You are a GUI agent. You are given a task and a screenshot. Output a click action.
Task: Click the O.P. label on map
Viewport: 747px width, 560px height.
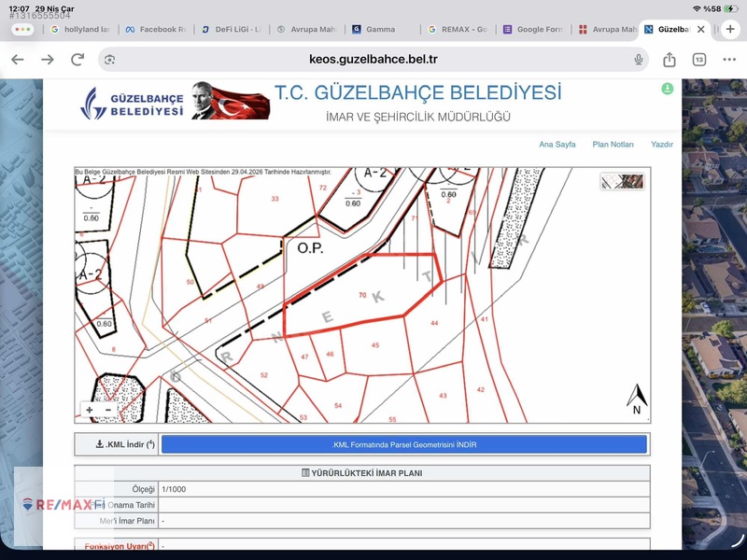[310, 248]
